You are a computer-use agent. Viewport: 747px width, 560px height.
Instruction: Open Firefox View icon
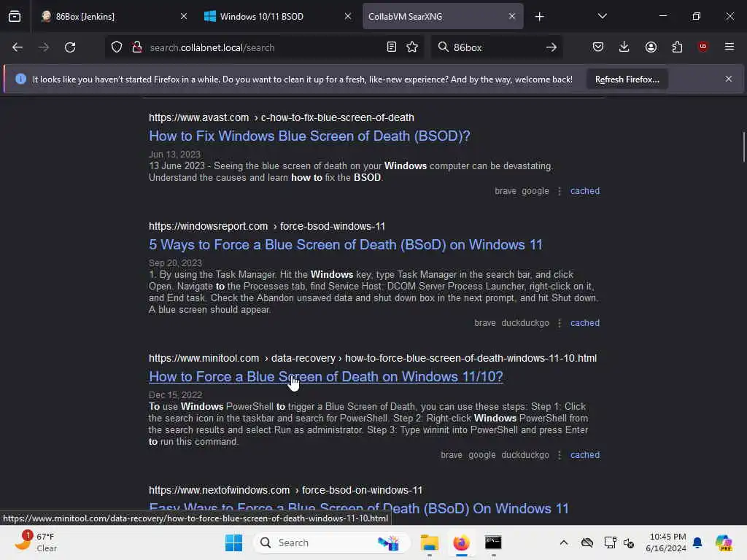tap(15, 16)
